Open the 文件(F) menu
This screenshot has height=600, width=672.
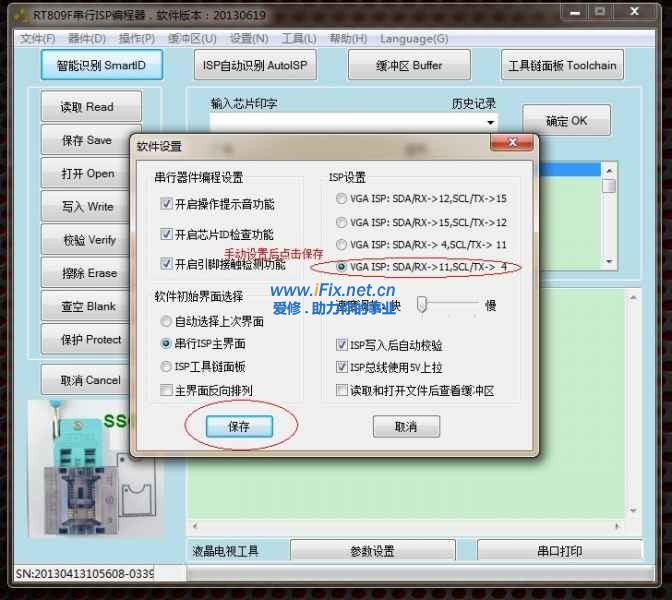(37, 38)
